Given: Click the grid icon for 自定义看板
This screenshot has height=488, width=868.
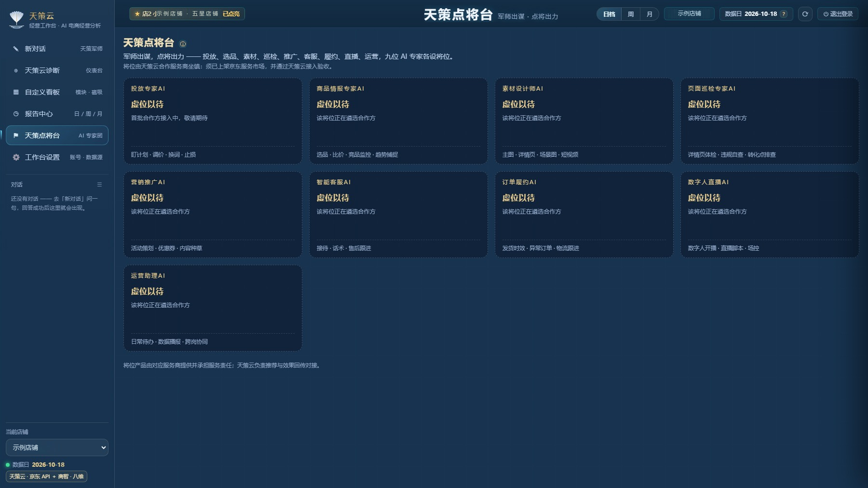Looking at the screenshot, I should pos(16,92).
